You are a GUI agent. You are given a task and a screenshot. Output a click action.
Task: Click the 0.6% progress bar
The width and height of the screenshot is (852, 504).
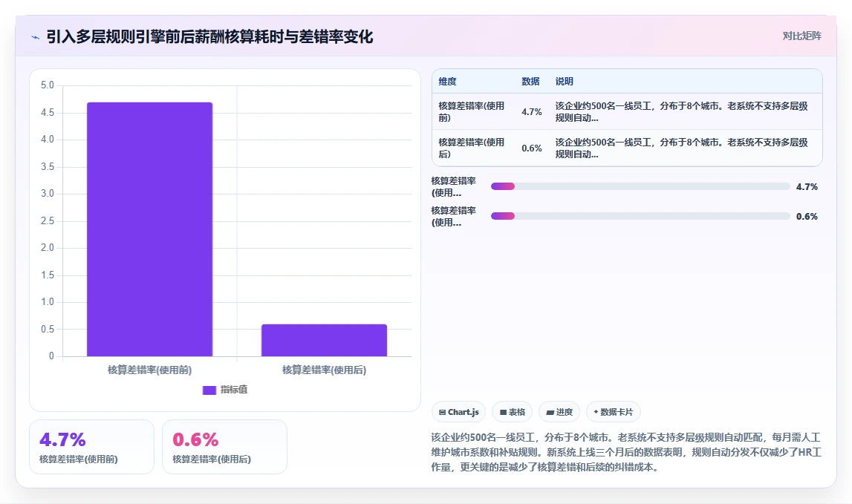[x=640, y=216]
